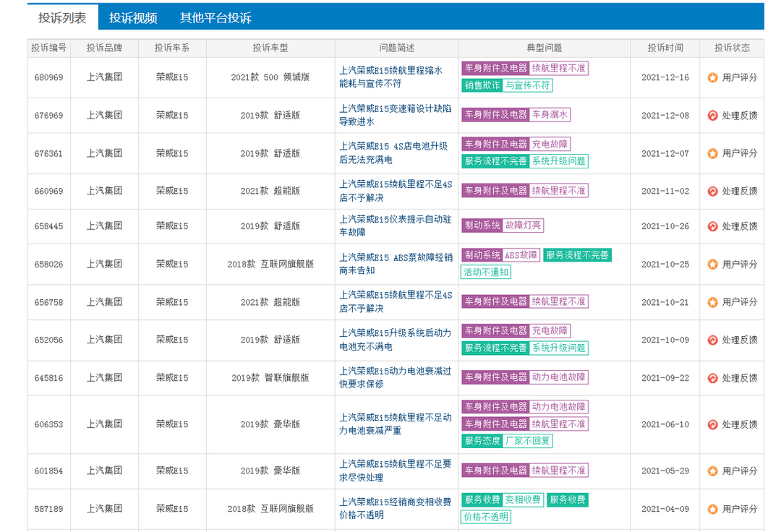Click 充电故障 tag in row 652056
Screen dimensions: 781x532
coord(550,331)
